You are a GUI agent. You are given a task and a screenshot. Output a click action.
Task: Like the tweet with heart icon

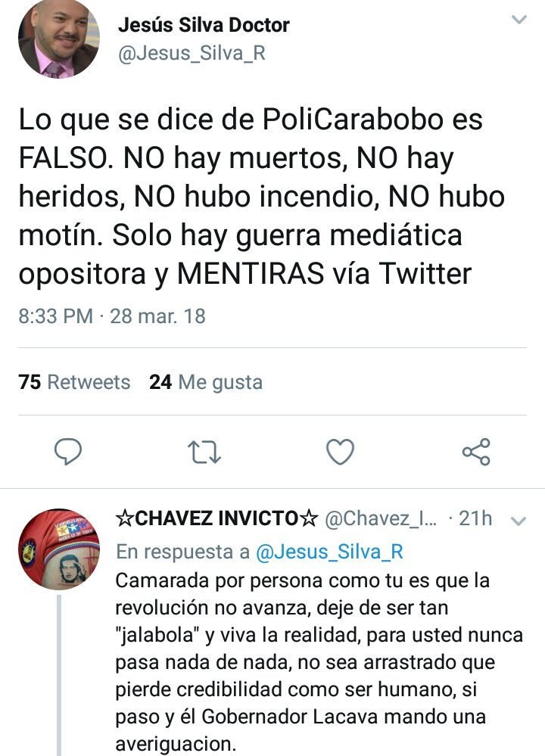[340, 452]
